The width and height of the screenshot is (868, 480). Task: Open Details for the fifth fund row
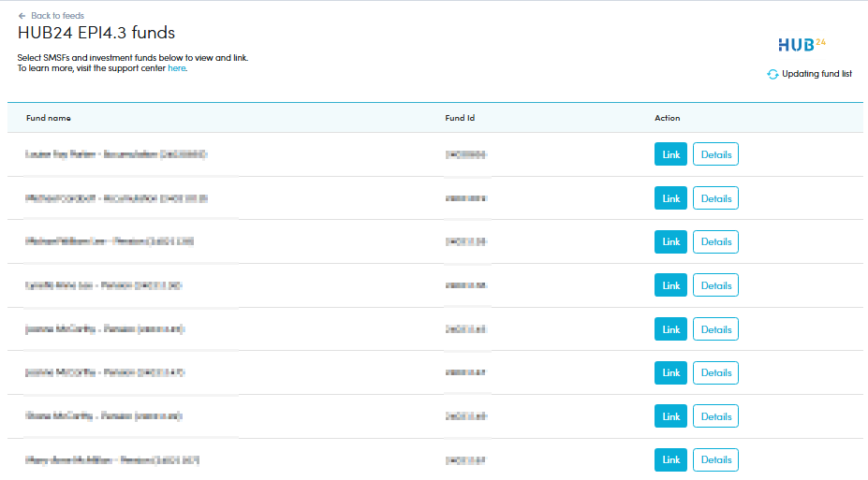715,329
